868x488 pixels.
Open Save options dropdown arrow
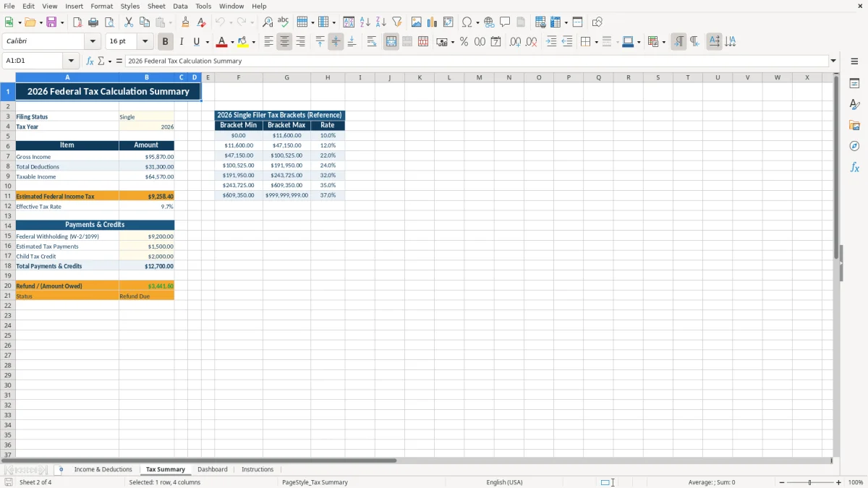click(62, 22)
